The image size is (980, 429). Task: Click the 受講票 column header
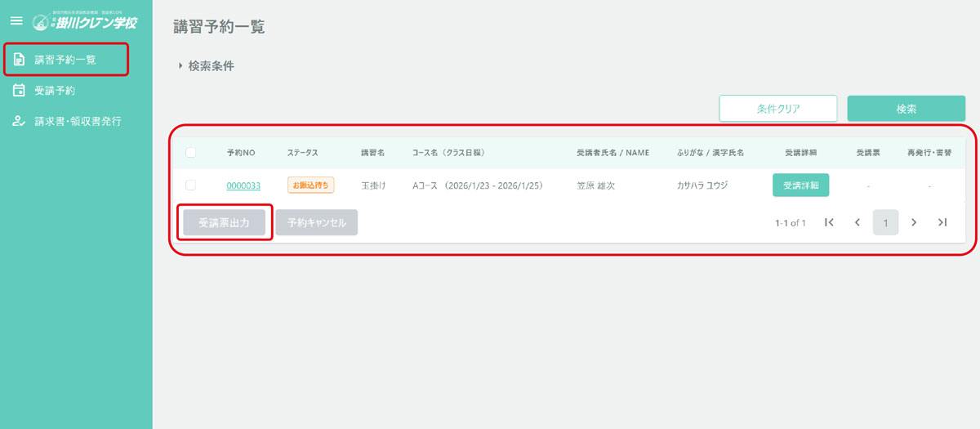point(868,153)
